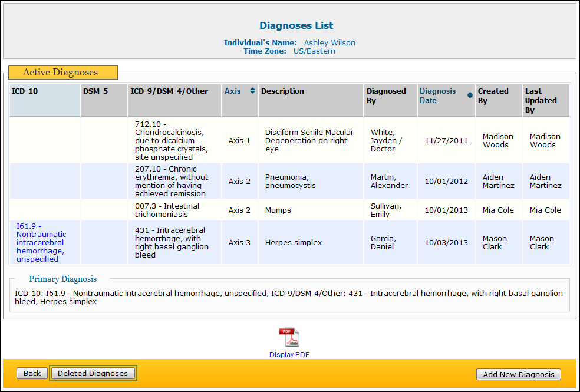
Task: Click the Primary Diagnosis section heading
Action: point(63,279)
